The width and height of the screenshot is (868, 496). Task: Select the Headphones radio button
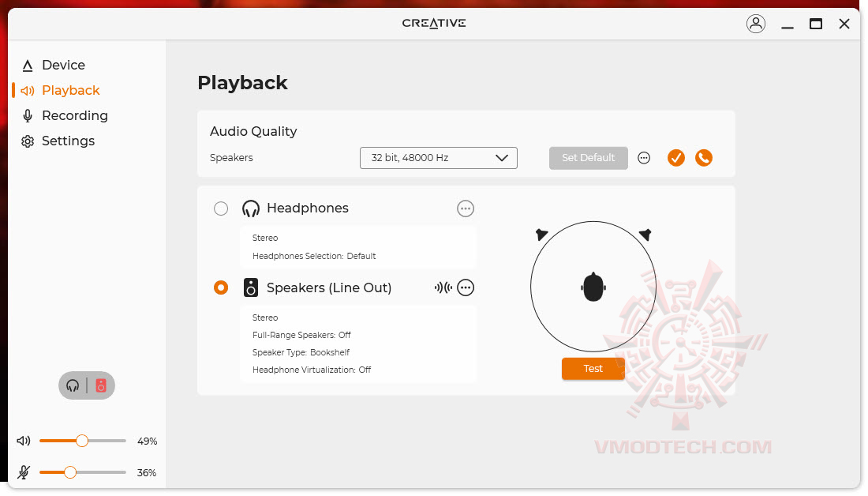(221, 209)
